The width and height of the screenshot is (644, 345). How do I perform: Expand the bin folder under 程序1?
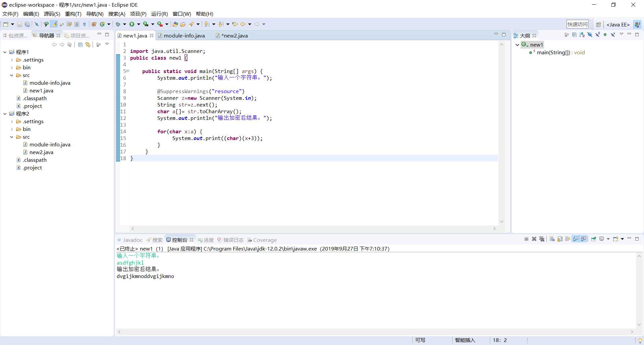tap(12, 68)
